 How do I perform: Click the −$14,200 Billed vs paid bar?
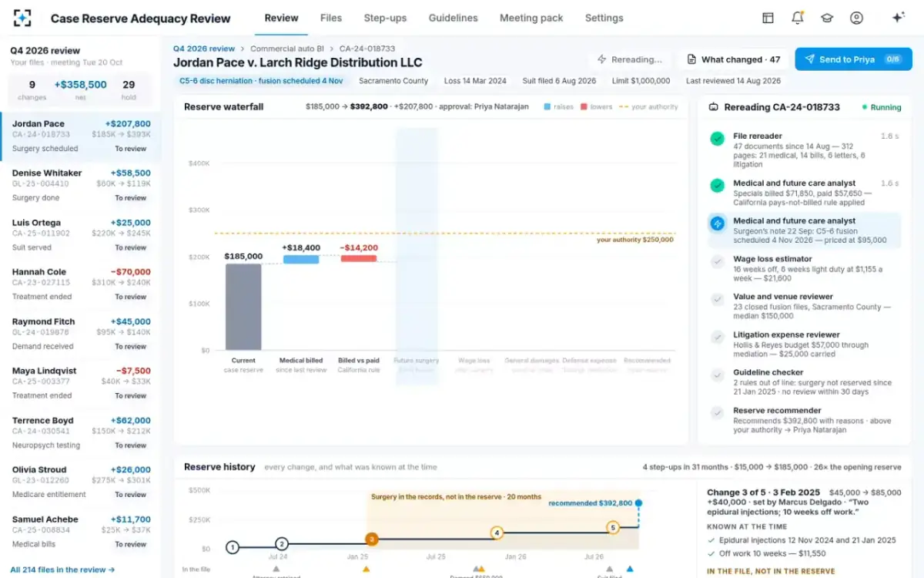359,258
